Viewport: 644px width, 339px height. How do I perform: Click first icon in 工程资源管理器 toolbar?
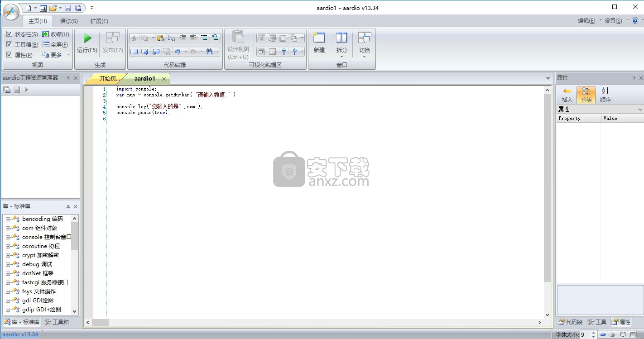click(x=7, y=90)
